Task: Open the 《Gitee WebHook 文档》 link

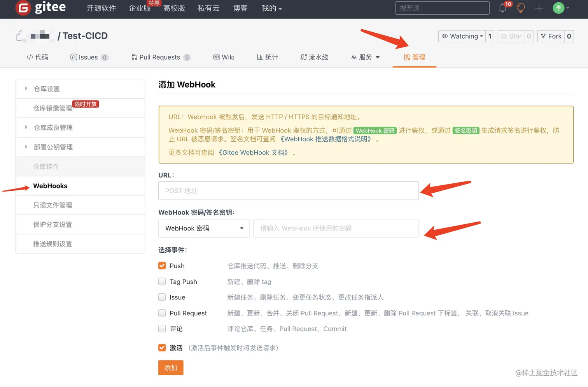Action: click(x=253, y=152)
